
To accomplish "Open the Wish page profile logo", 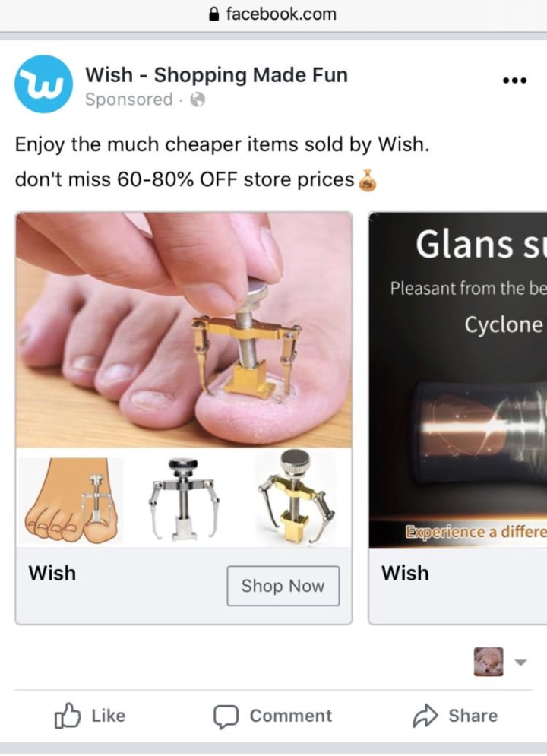I will pyautogui.click(x=44, y=84).
